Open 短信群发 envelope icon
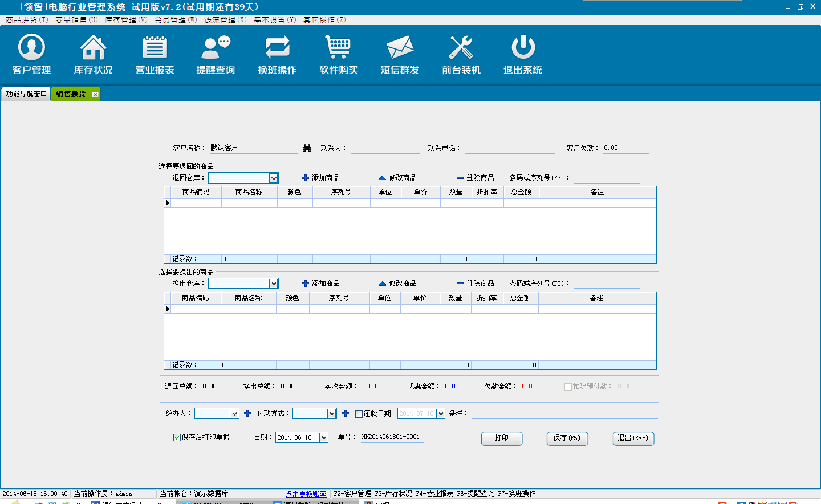 coord(400,48)
